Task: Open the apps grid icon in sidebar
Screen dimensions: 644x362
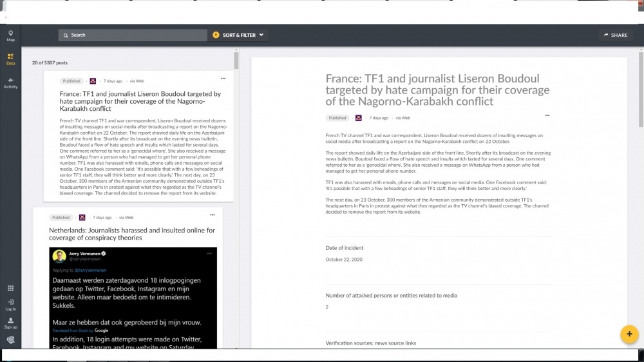Action: click(11, 289)
